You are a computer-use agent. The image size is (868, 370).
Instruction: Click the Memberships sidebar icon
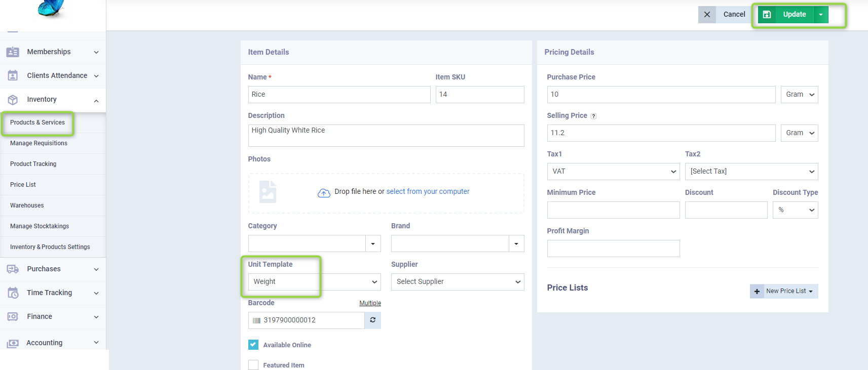click(13, 52)
